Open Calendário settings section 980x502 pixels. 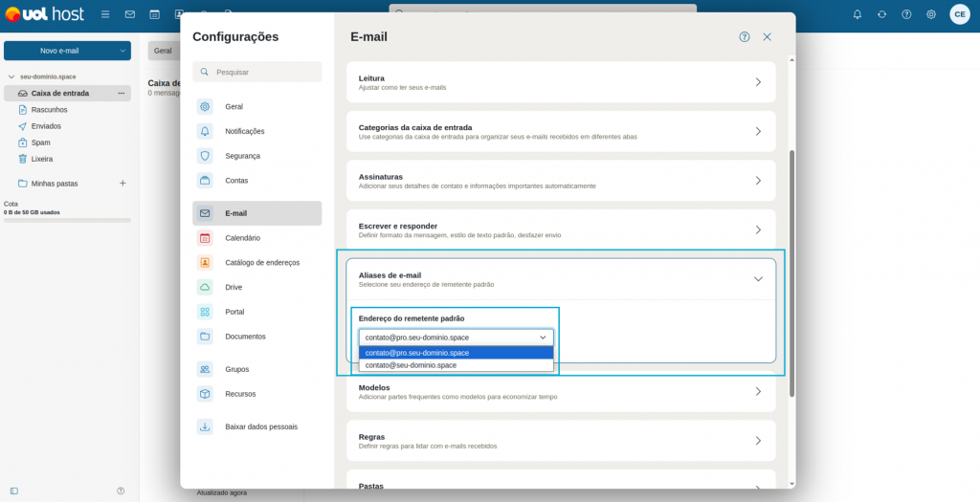tap(256, 238)
